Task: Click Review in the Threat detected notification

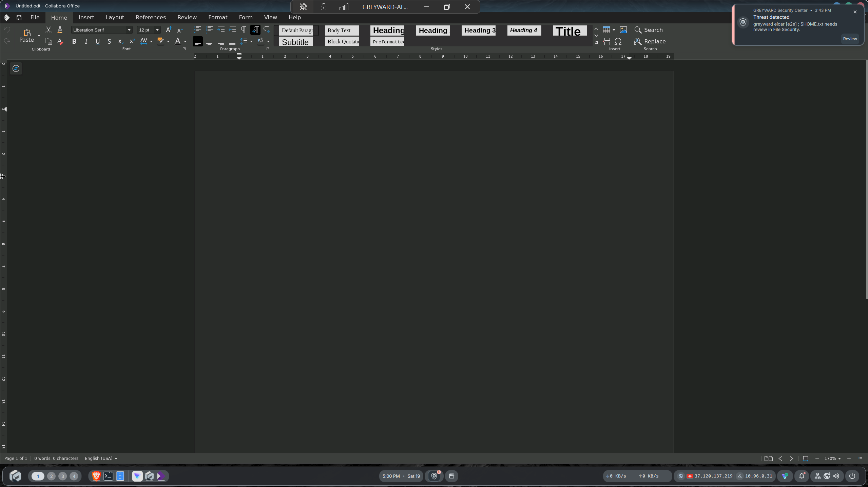Action: coord(850,39)
